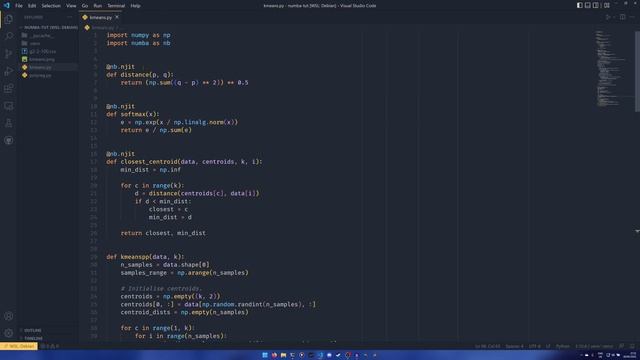Open the Source Control view
Image resolution: width=640 pixels, height=360 pixels.
pyautogui.click(x=9, y=53)
